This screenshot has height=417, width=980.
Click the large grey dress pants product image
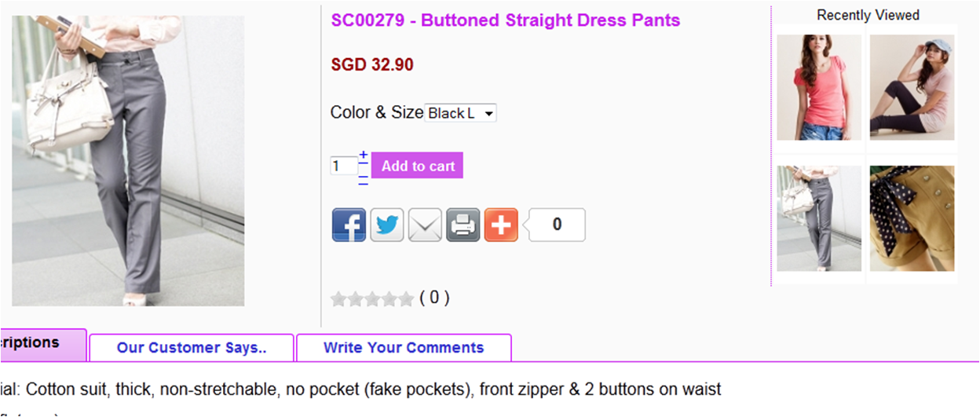(128, 161)
